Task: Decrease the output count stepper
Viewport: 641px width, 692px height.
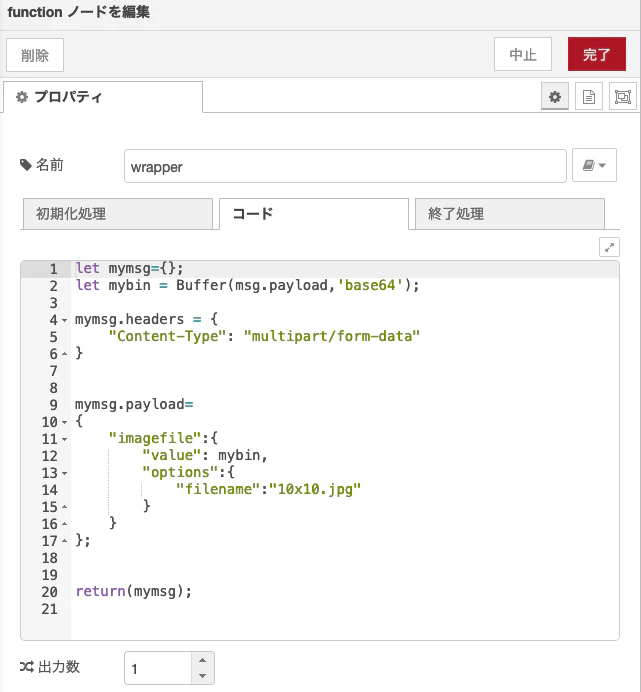Action: [203, 676]
